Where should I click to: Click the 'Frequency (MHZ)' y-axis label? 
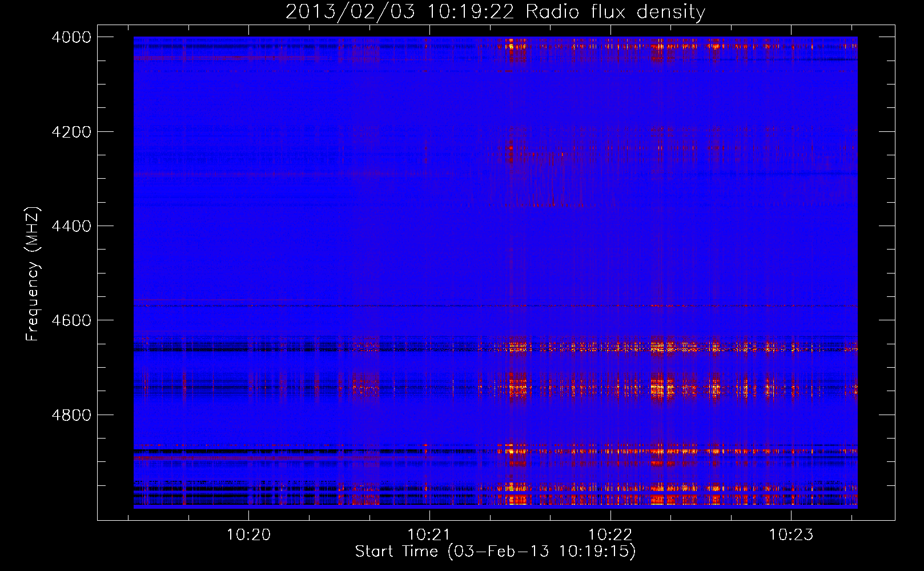[x=33, y=274]
